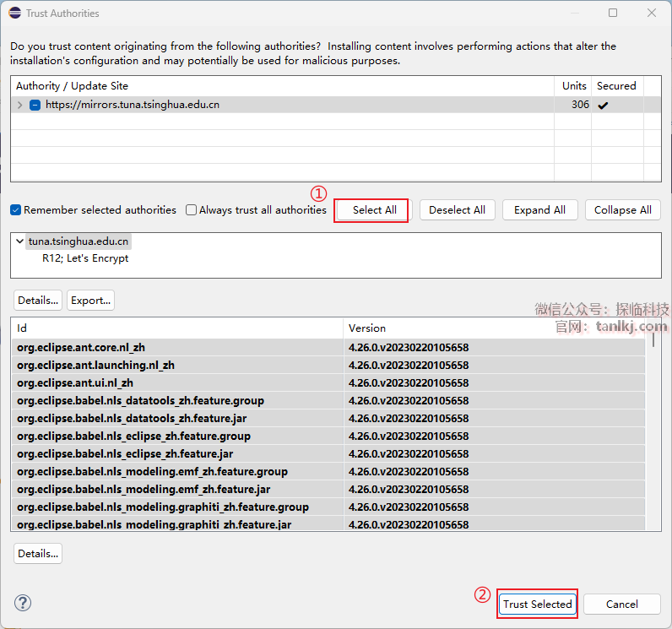Collapse the tuna.tsinghua.edu.cn certificate node
Image resolution: width=672 pixels, height=629 pixels.
click(x=19, y=241)
